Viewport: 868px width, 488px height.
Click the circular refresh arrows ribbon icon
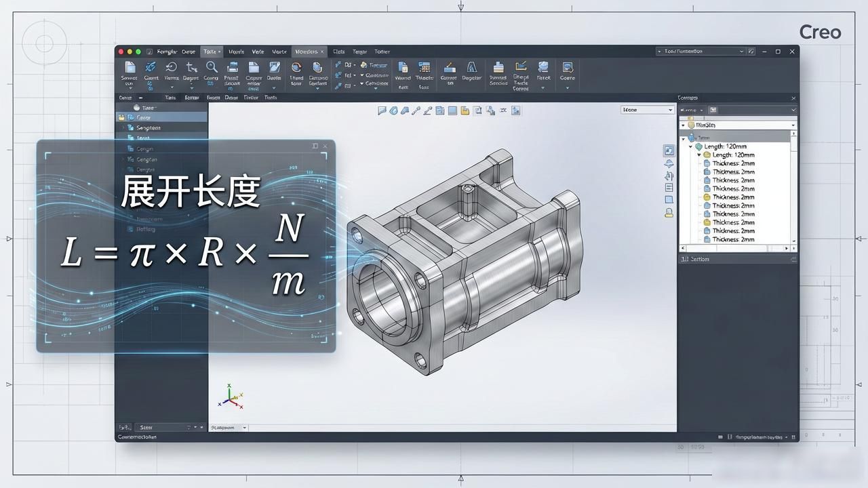tap(296, 67)
